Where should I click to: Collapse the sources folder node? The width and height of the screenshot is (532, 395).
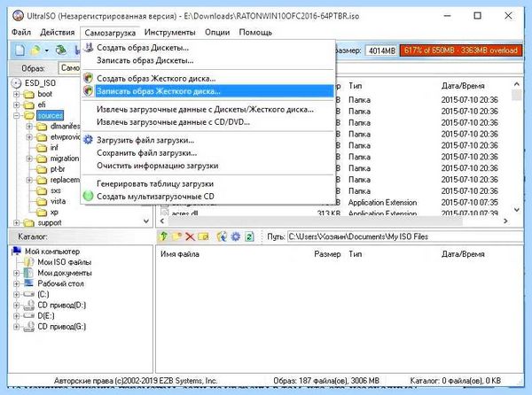click(x=16, y=115)
